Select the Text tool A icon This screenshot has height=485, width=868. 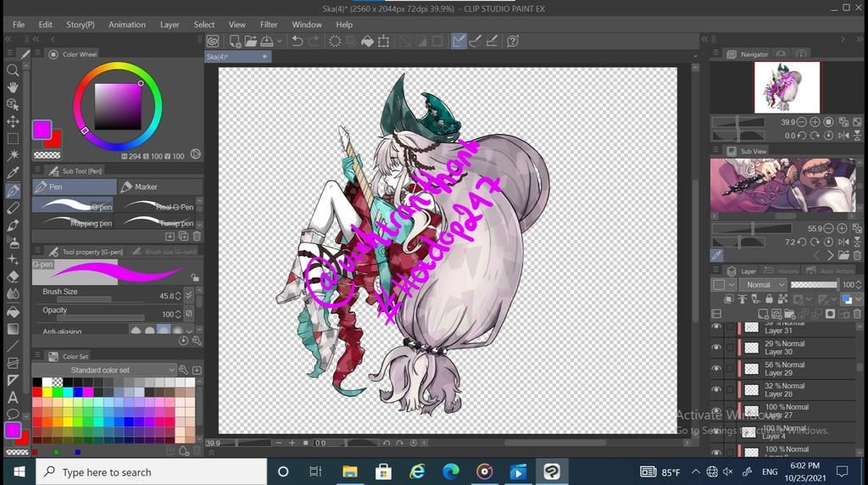12,397
